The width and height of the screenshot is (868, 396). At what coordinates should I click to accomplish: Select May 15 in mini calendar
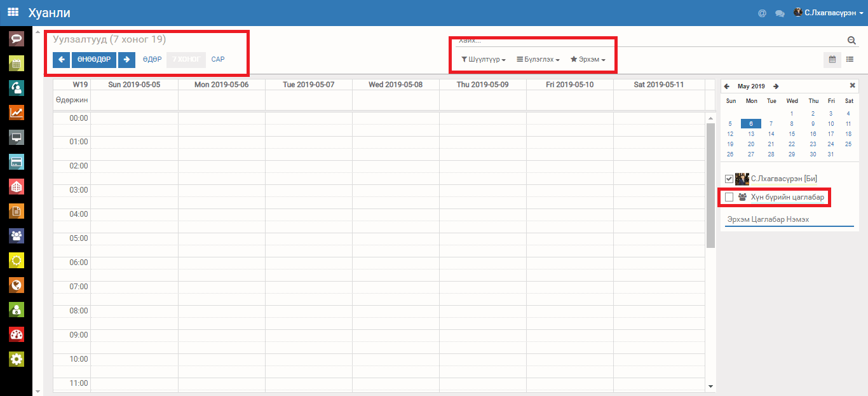tap(792, 134)
